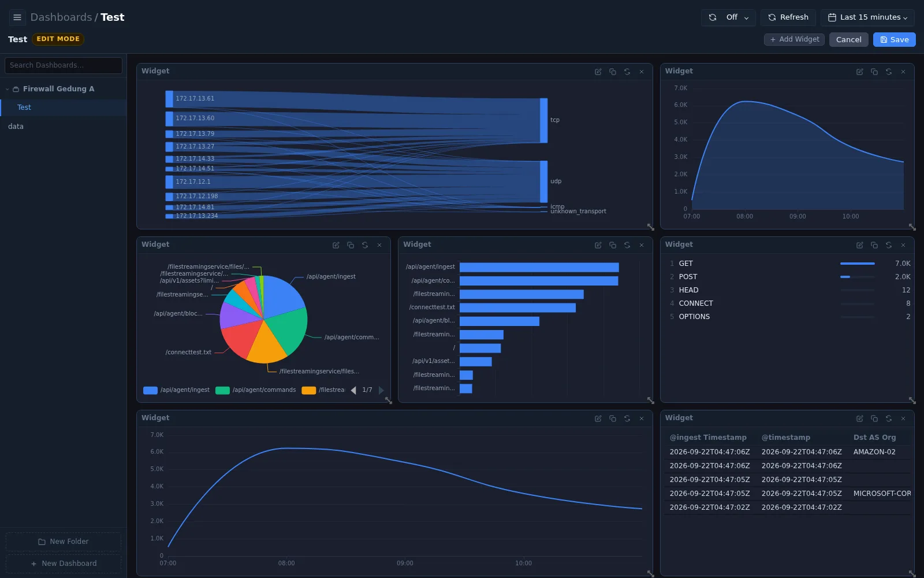Remove the timestamp table widget
Screen dimensions: 924x578
[903, 418]
